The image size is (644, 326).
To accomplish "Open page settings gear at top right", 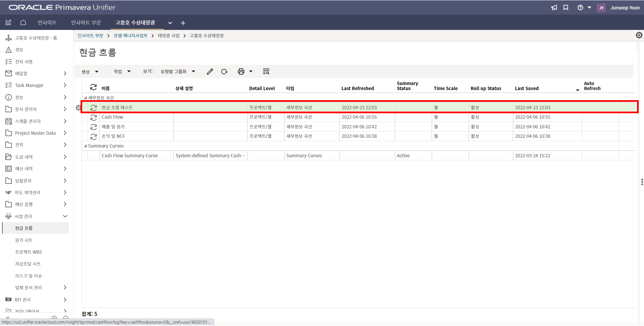I will [x=639, y=35].
